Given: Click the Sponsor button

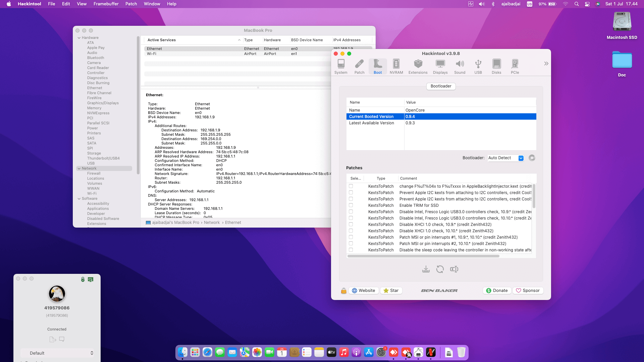Looking at the screenshot, I should click(x=528, y=291).
